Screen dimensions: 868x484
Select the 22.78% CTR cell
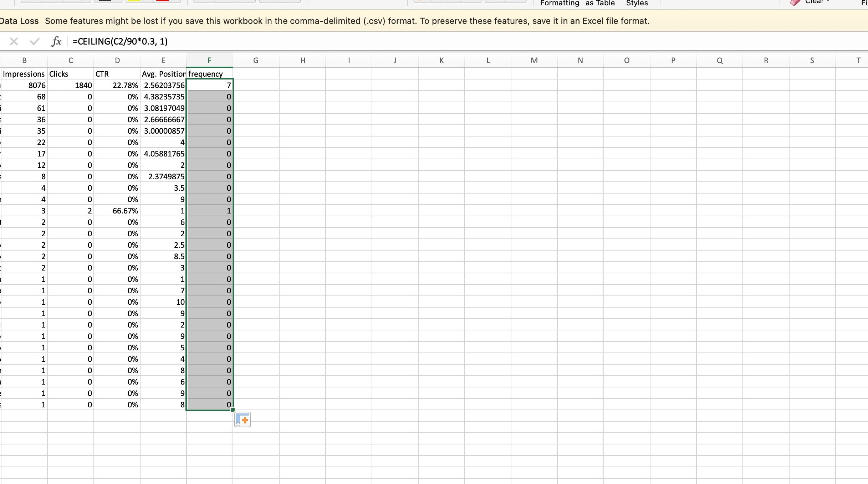pyautogui.click(x=117, y=85)
